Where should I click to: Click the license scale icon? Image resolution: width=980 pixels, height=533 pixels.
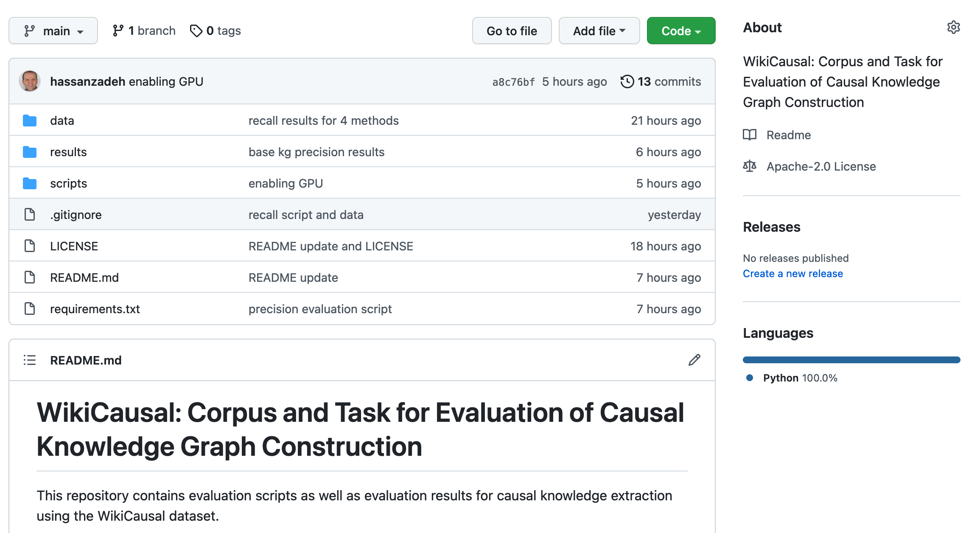click(x=750, y=166)
